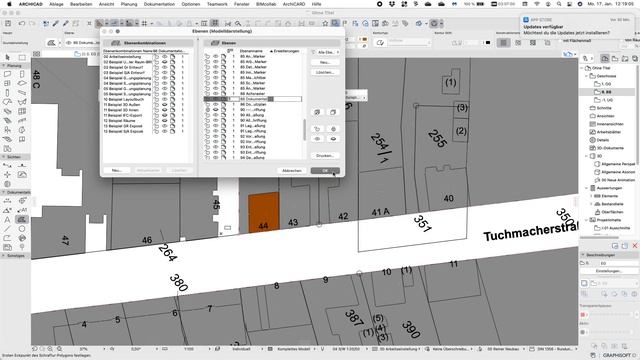Select the Text tool in toolbox
Image resolution: width=640 pixels, height=360 pixels.
click(7, 220)
